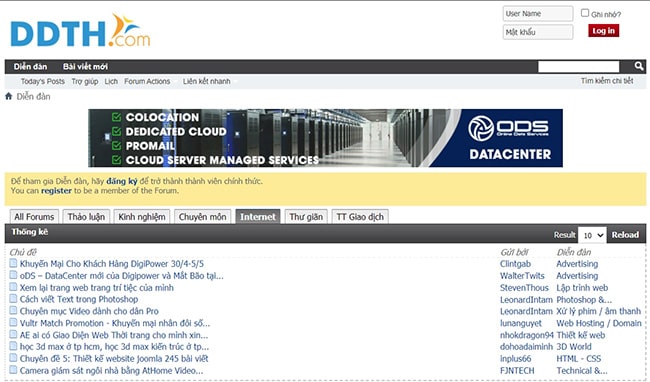Open user profile nhokdragon94
650x382 pixels.
pos(526,335)
